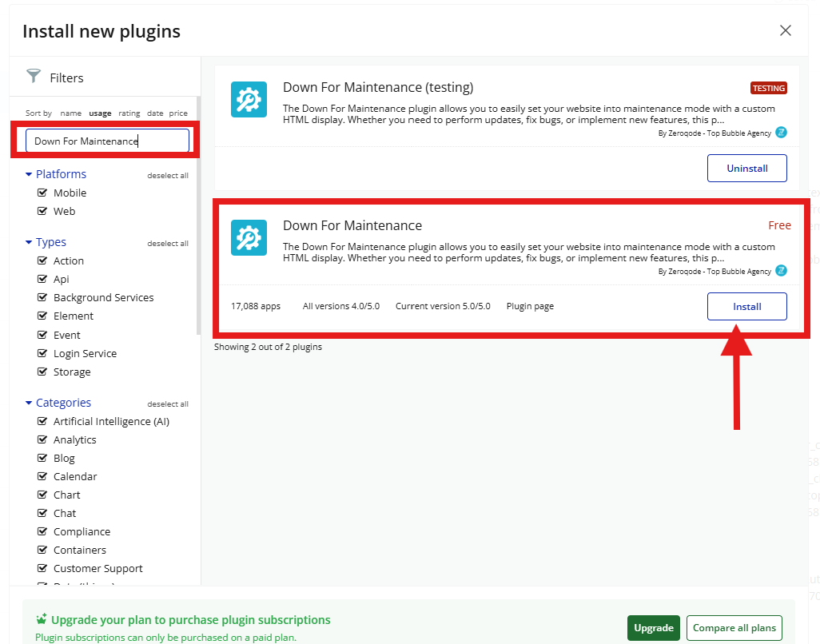Collapse the Platforms filter section

(29, 174)
